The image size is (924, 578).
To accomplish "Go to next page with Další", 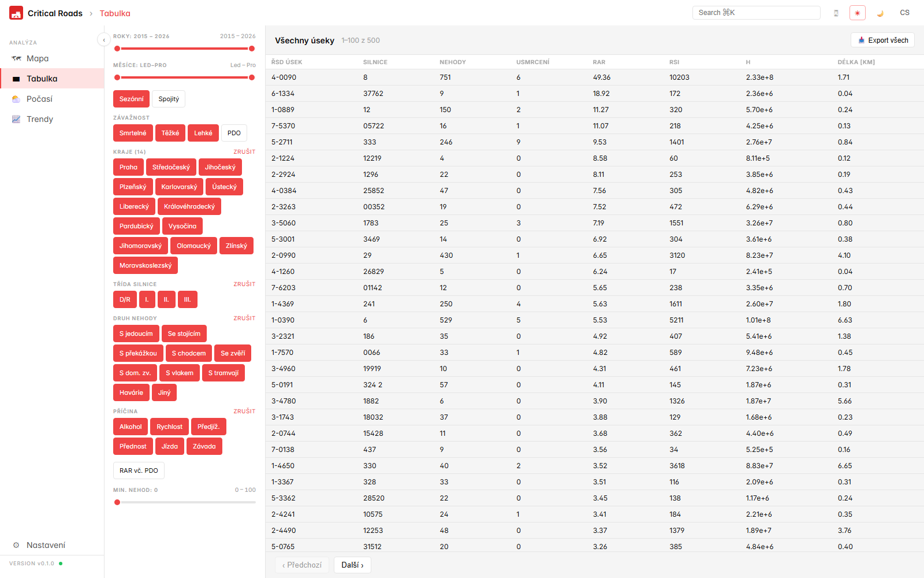I will 352,565.
